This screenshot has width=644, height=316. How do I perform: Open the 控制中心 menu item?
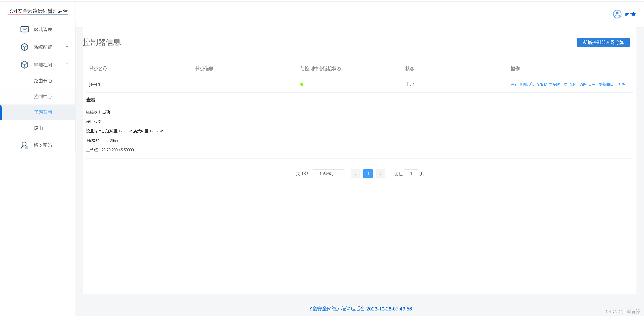(43, 97)
